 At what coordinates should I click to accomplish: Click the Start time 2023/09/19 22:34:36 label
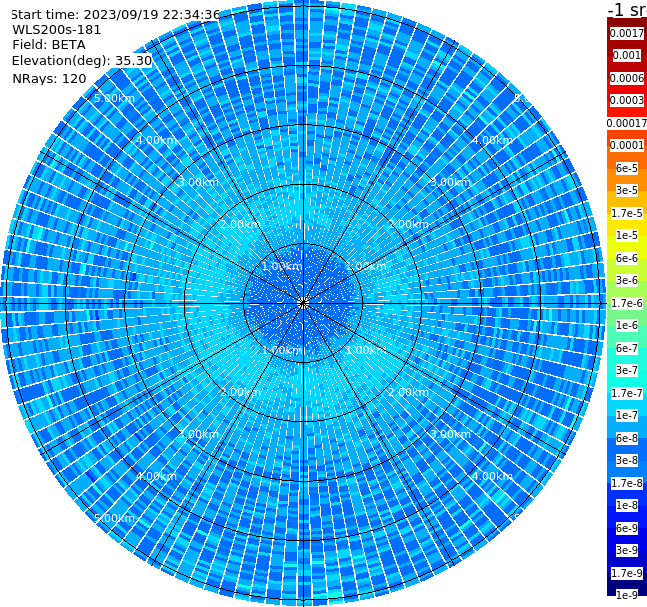(115, 15)
